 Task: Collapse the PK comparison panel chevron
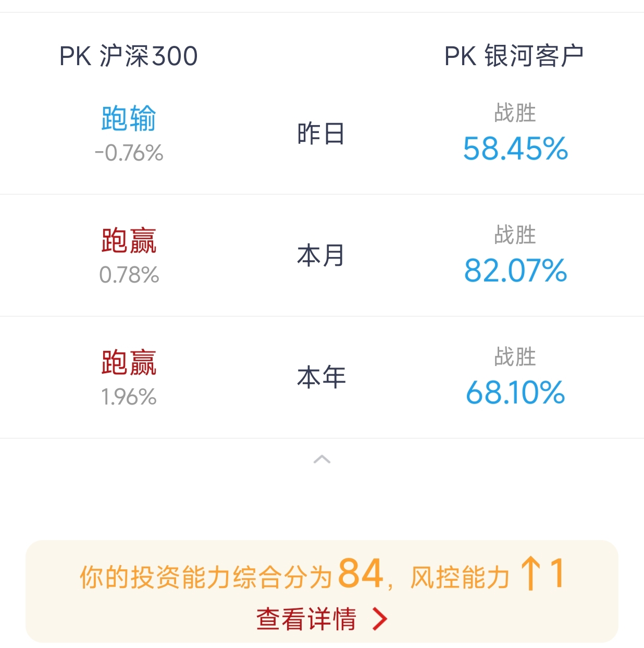point(322,459)
